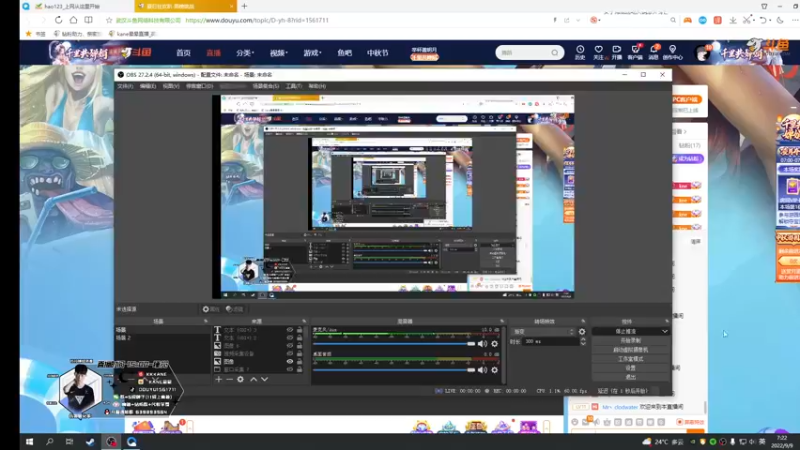The height and width of the screenshot is (450, 800).
Task: Mute desktop audio speaker icon
Action: [482, 370]
